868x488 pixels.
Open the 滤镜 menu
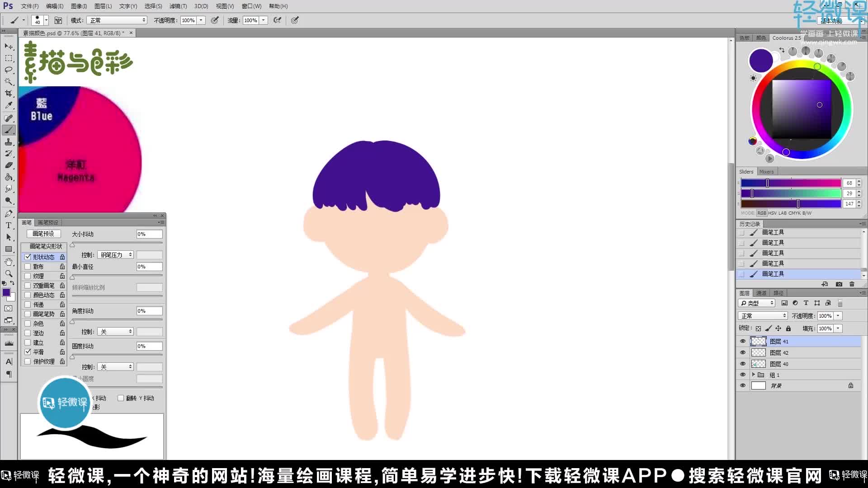(x=178, y=6)
